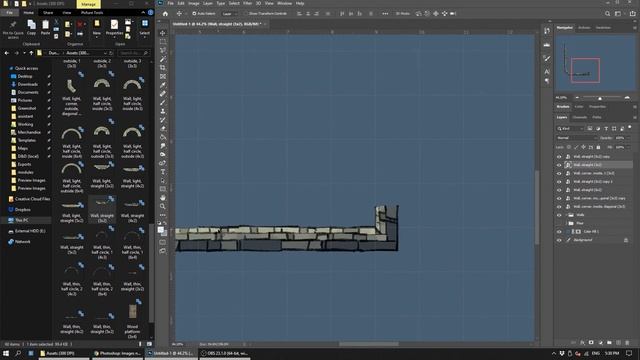Viewport: 640px width, 360px height.
Task: Select the Move tool in Photoshop toolbar
Action: coord(163,33)
